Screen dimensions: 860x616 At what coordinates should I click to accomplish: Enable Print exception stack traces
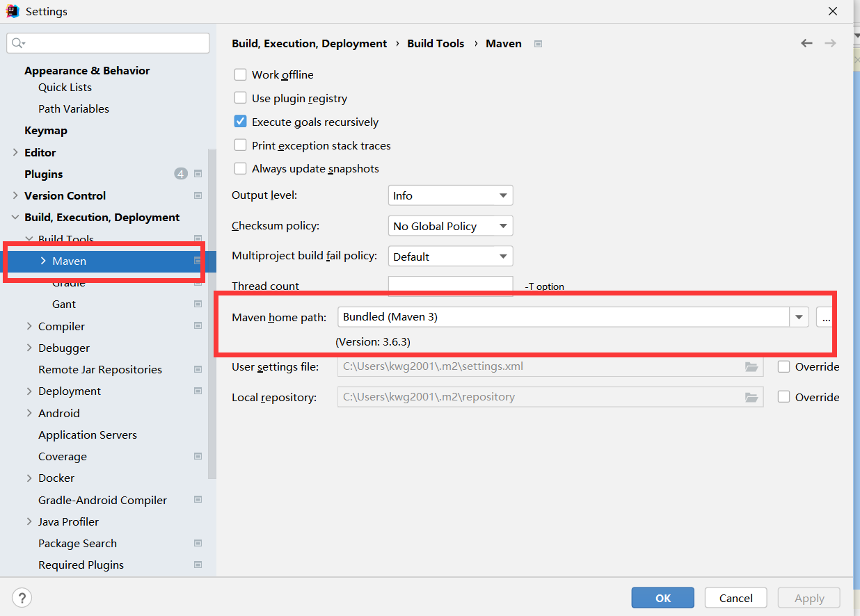240,145
